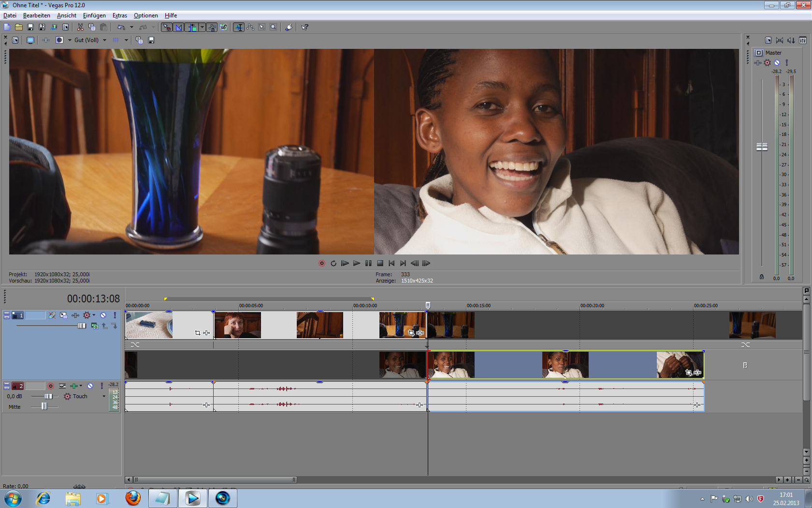Viewport: 812px width, 508px height.
Task: Open the Einfügen menu
Action: coord(94,15)
